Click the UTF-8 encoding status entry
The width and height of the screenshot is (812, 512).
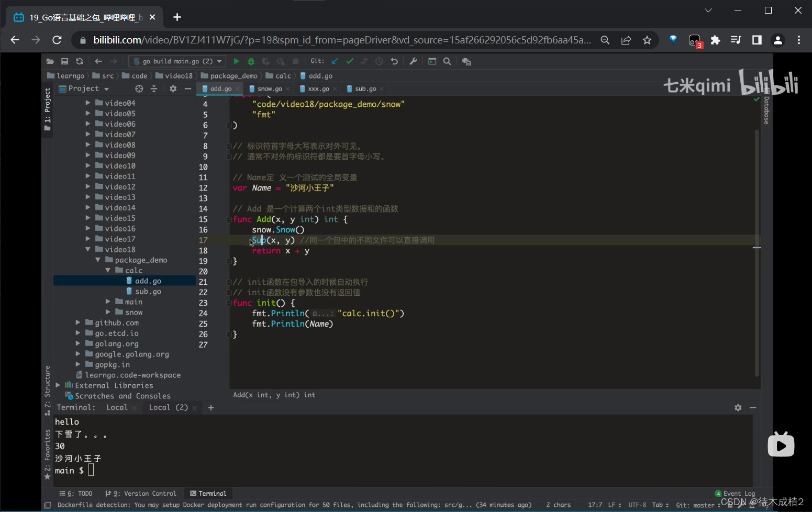[637, 505]
